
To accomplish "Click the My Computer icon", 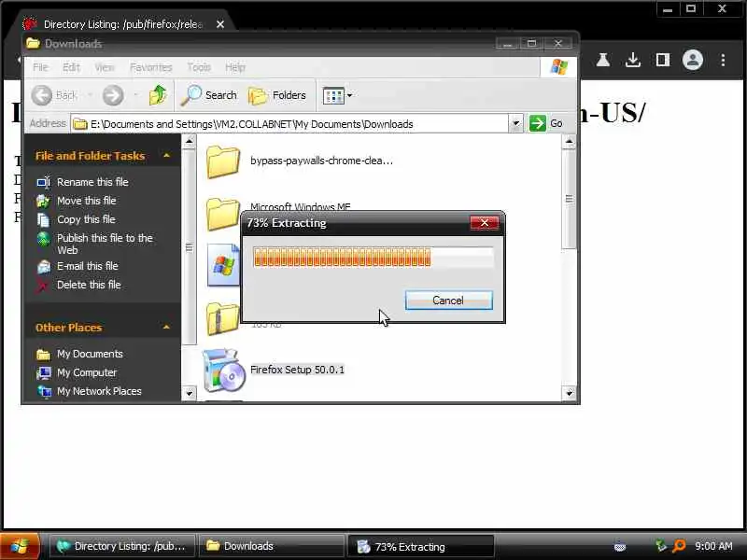I will (x=43, y=372).
